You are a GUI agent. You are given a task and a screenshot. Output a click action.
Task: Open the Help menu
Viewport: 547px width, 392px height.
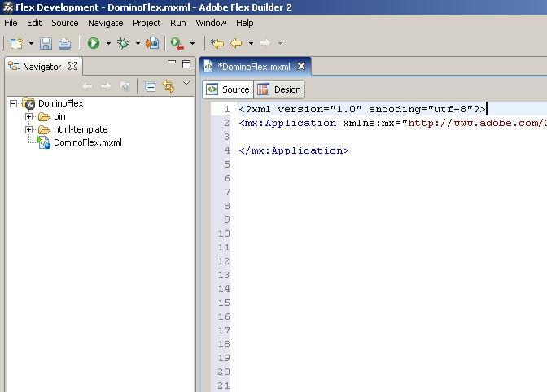[244, 23]
